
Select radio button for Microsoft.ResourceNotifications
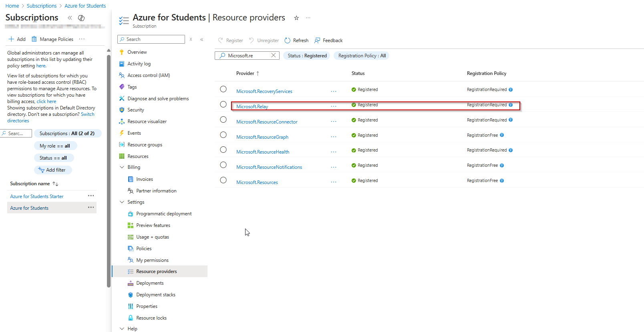(223, 165)
